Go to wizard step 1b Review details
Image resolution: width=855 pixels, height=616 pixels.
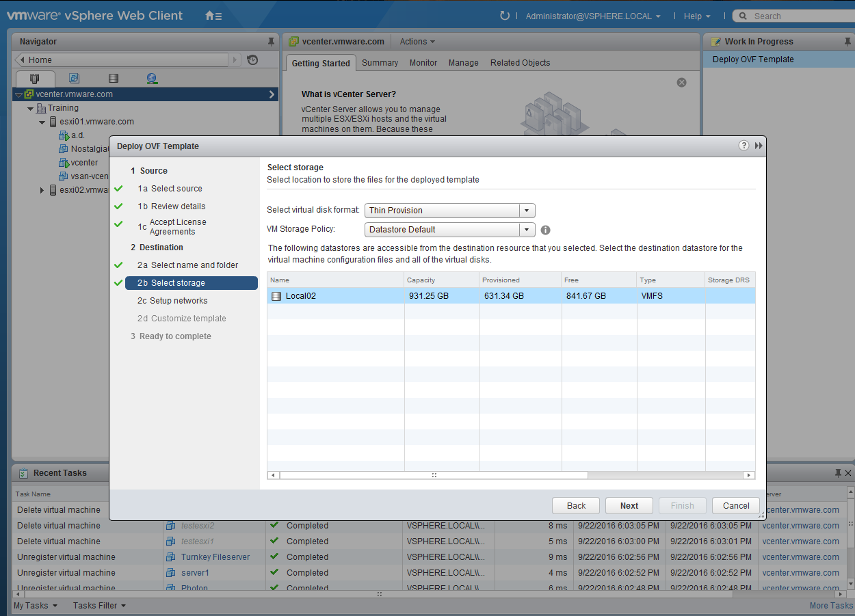(x=171, y=206)
